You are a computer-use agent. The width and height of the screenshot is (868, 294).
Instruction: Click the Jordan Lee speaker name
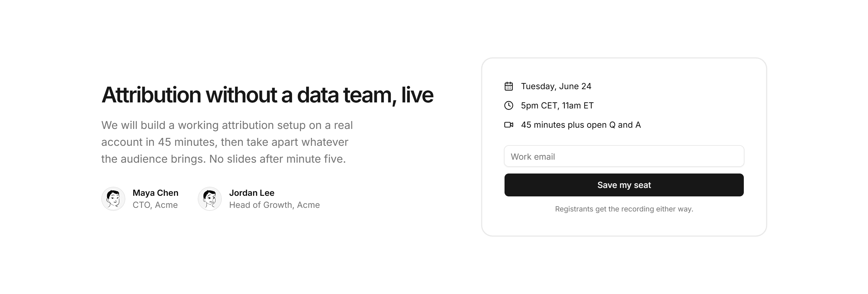(x=252, y=192)
